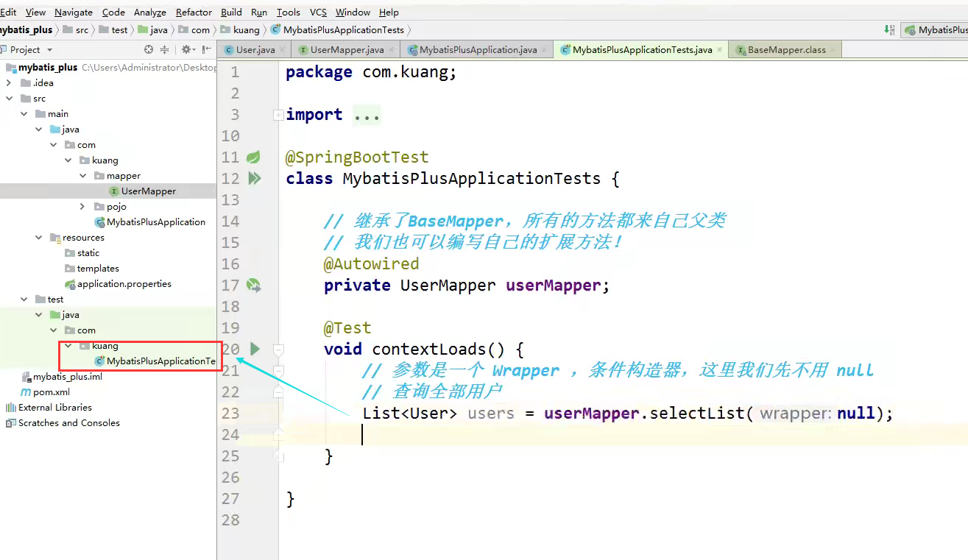This screenshot has height=560, width=968.
Task: Close the UserMapper.java tab
Action: pyautogui.click(x=392, y=50)
